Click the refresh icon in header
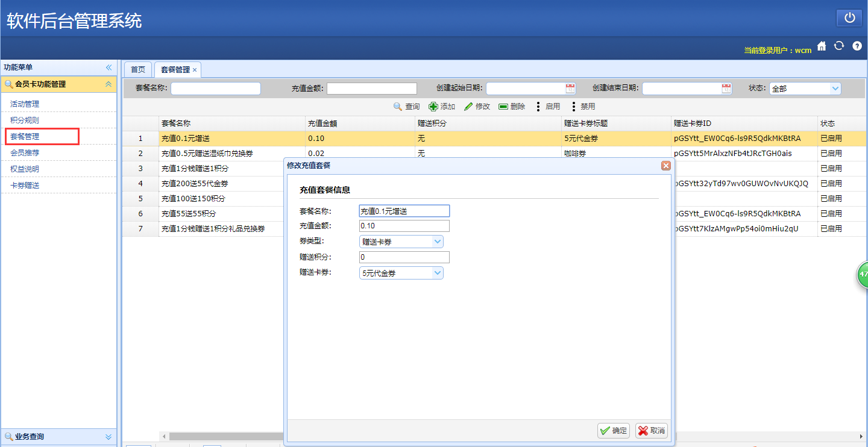Viewport: 868px width, 447px height. [838, 46]
